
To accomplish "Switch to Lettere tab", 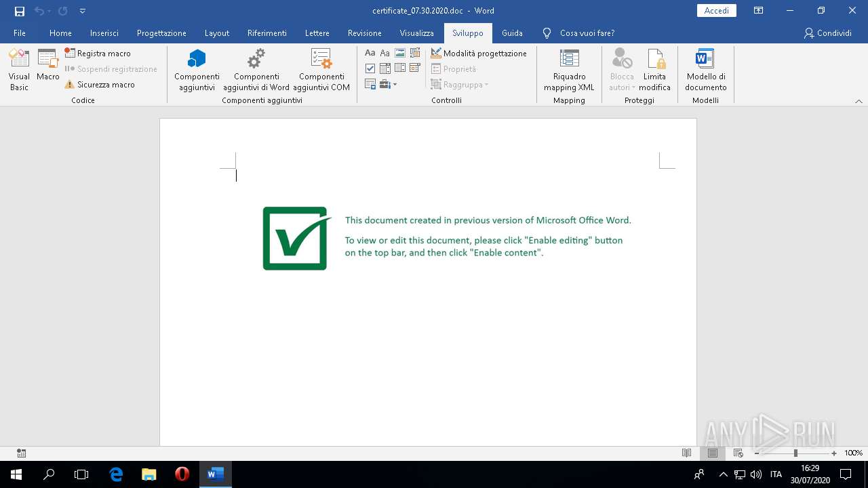I will point(317,33).
